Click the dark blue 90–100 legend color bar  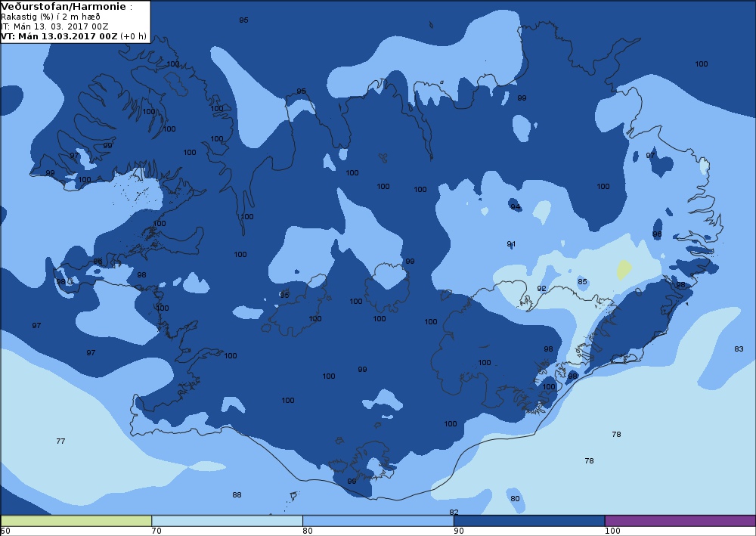pyautogui.click(x=529, y=521)
